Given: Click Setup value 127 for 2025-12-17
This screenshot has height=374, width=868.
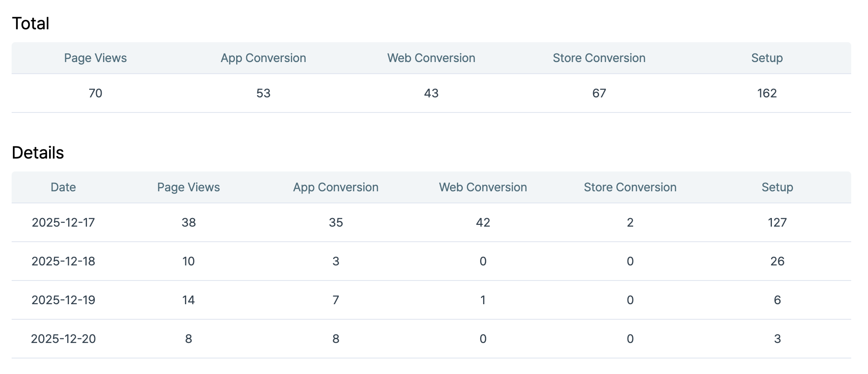Looking at the screenshot, I should point(777,223).
